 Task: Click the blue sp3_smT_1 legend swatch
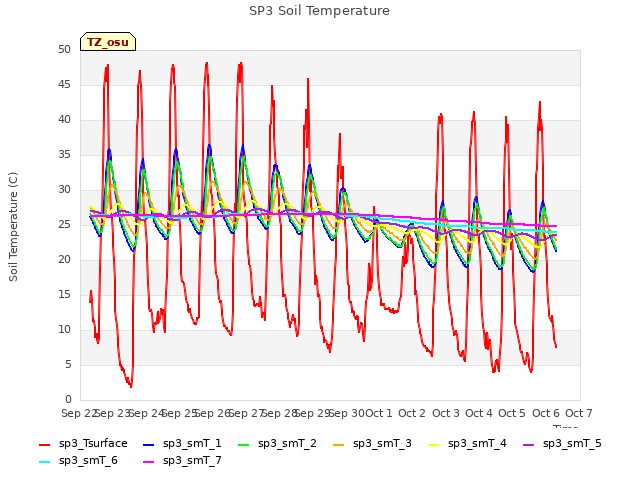149,444
